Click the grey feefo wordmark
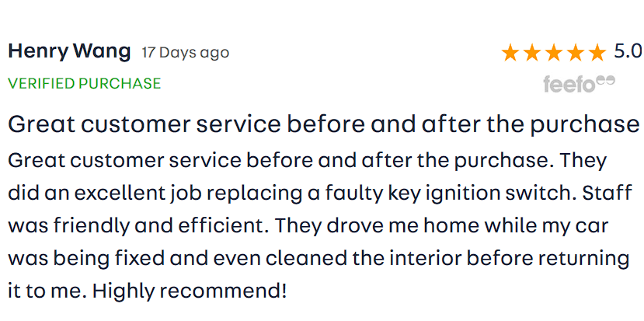644x321 pixels. [x=569, y=84]
